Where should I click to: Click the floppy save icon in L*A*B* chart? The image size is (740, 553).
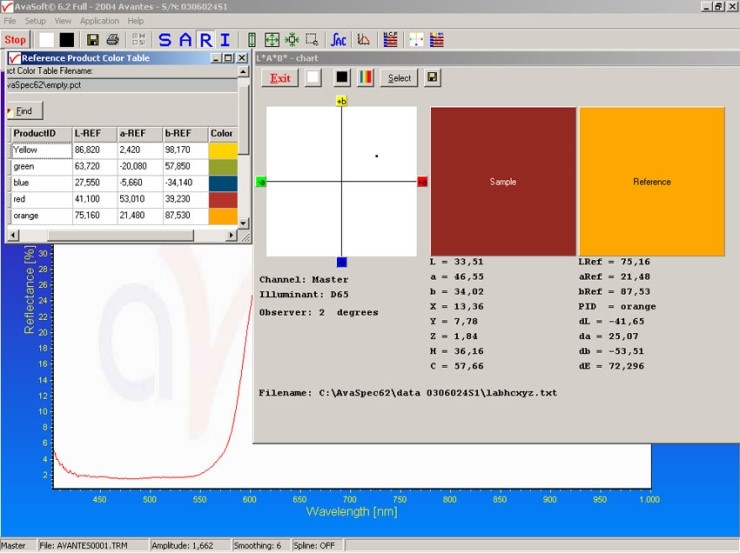pos(433,78)
